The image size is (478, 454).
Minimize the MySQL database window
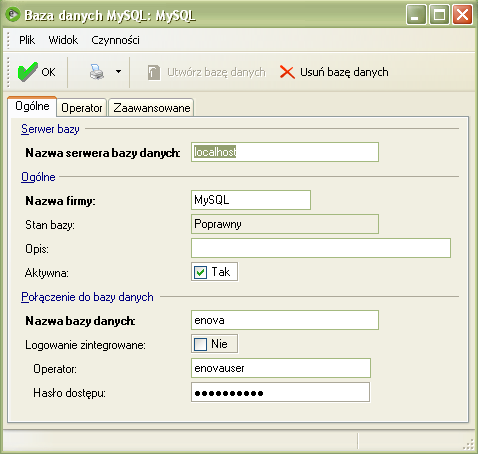coord(416,15)
